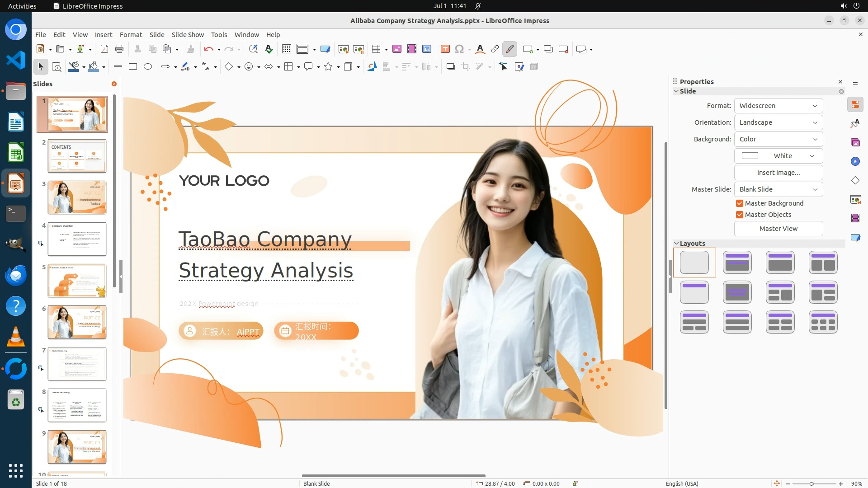Screen dimensions: 868x488
Task: Open the Slide Show menu
Action: (x=188, y=35)
